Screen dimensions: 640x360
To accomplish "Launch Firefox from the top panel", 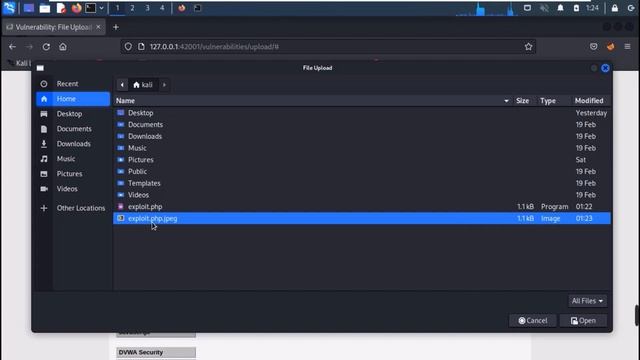I will (x=76, y=8).
